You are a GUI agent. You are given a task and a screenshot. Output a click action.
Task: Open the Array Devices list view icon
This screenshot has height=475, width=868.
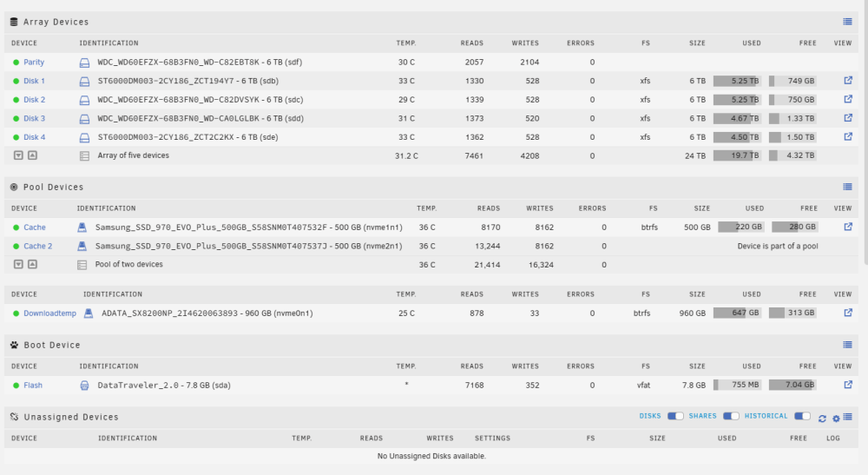[x=847, y=22]
